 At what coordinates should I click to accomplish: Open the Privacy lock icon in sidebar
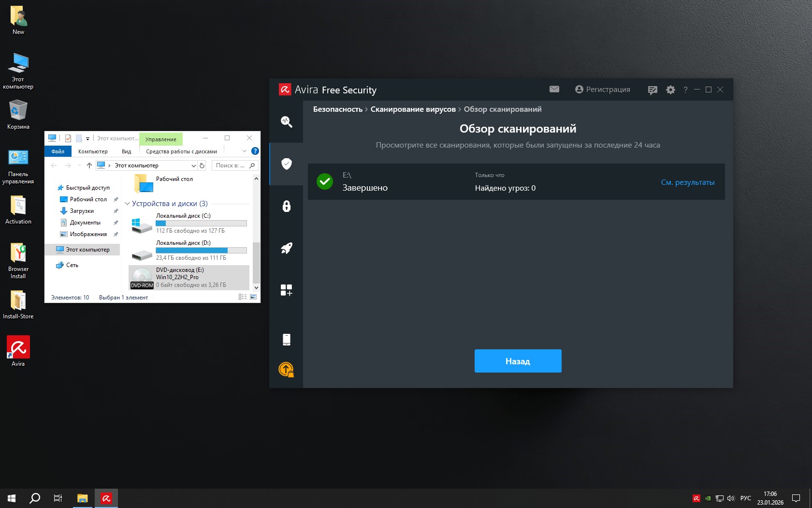[x=286, y=206]
